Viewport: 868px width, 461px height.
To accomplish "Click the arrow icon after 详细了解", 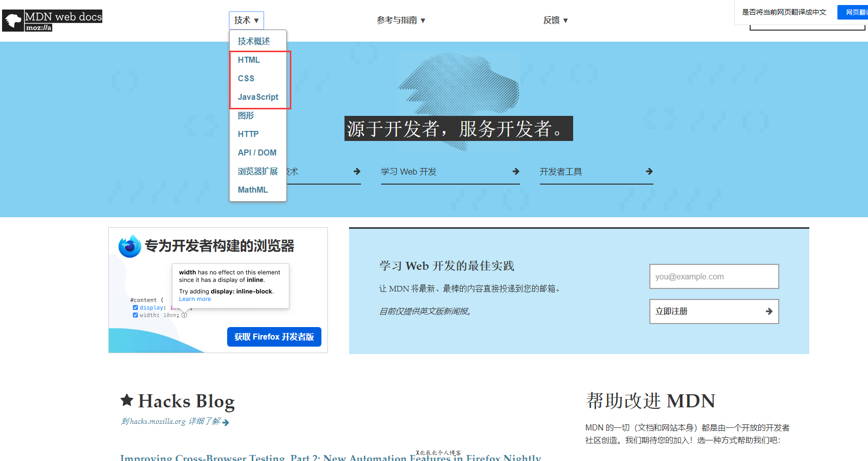I will click(225, 422).
